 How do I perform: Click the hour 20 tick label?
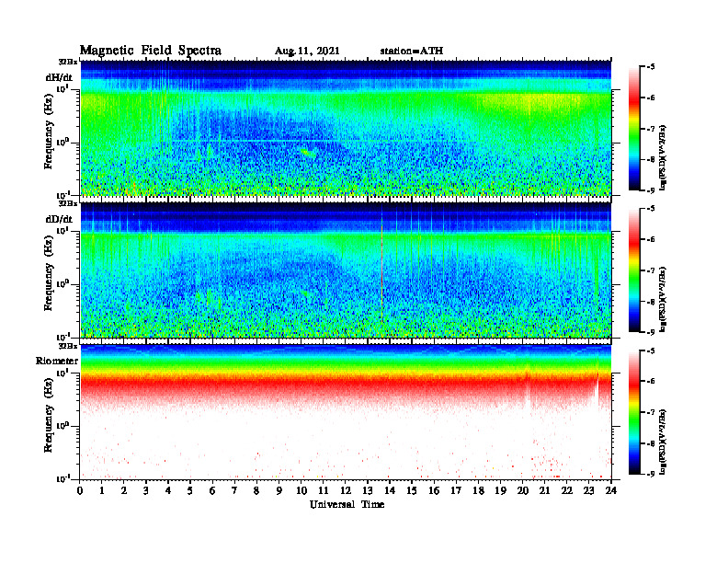point(522,490)
